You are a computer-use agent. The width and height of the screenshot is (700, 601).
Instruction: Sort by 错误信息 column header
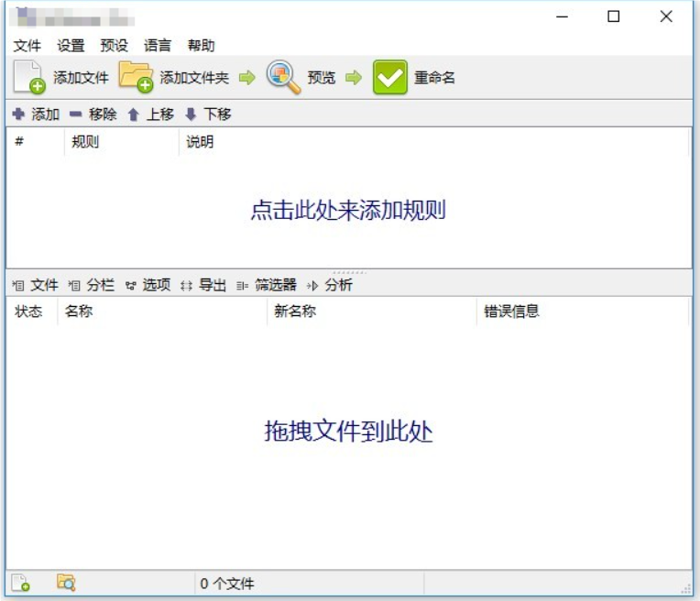[583, 311]
